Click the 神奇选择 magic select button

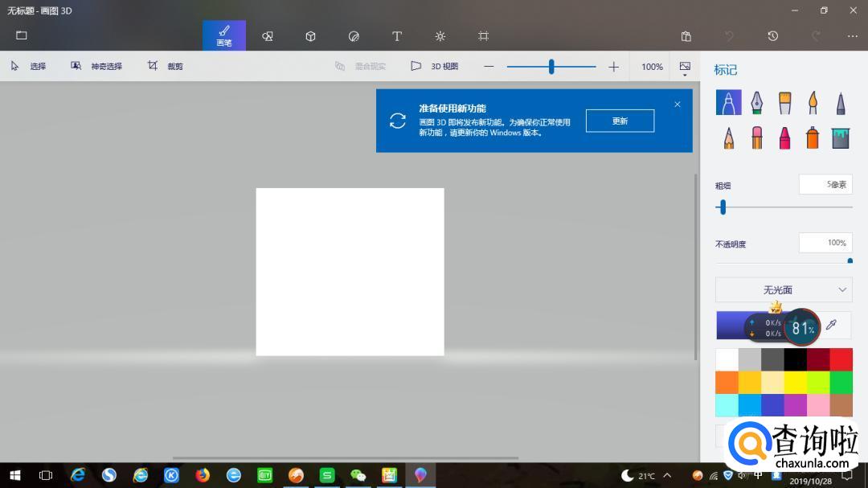point(96,67)
